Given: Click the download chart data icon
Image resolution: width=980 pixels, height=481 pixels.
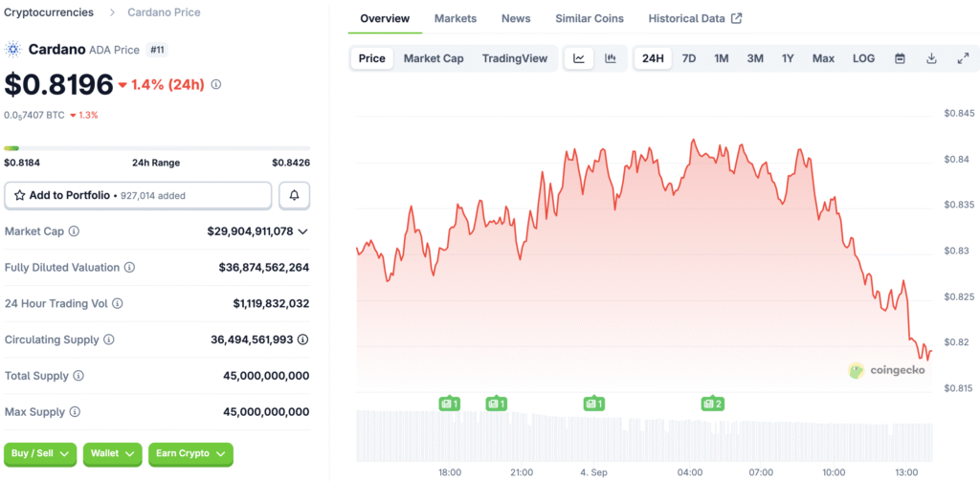Looking at the screenshot, I should tap(931, 58).
